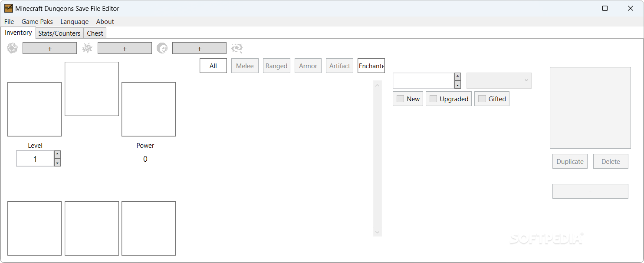Tick the Upgraded checkbox

[x=433, y=99]
